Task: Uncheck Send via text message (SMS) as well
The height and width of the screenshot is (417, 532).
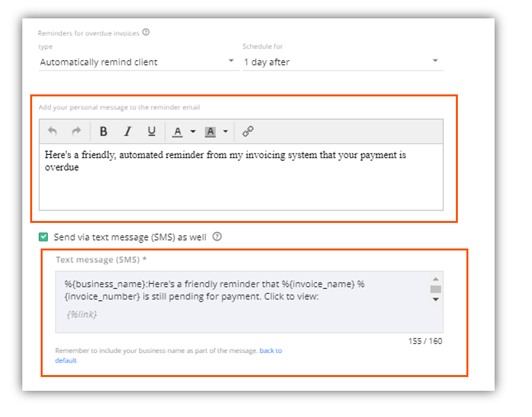Action: point(43,237)
